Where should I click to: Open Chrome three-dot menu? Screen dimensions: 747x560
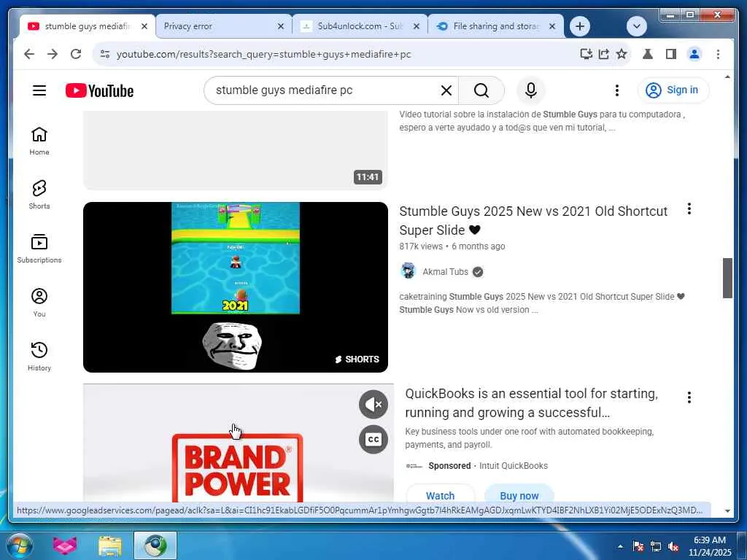coord(718,54)
